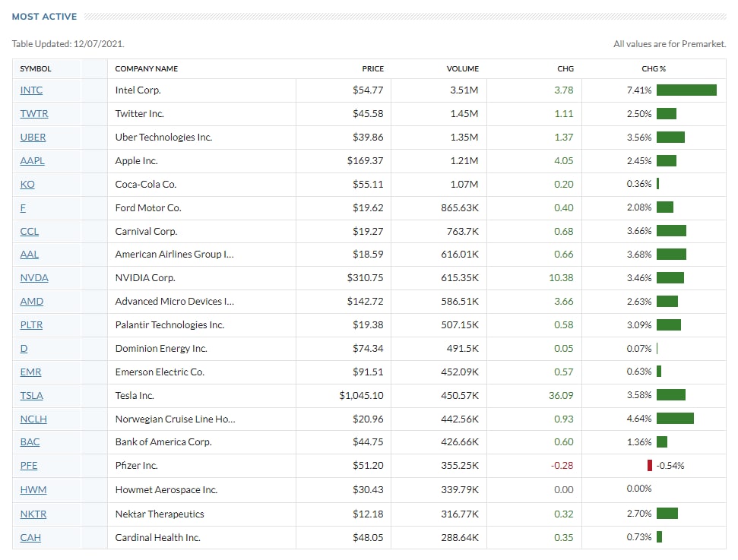Click the Dominion Energy Inc. company name
The width and height of the screenshot is (738, 560).
tap(161, 349)
